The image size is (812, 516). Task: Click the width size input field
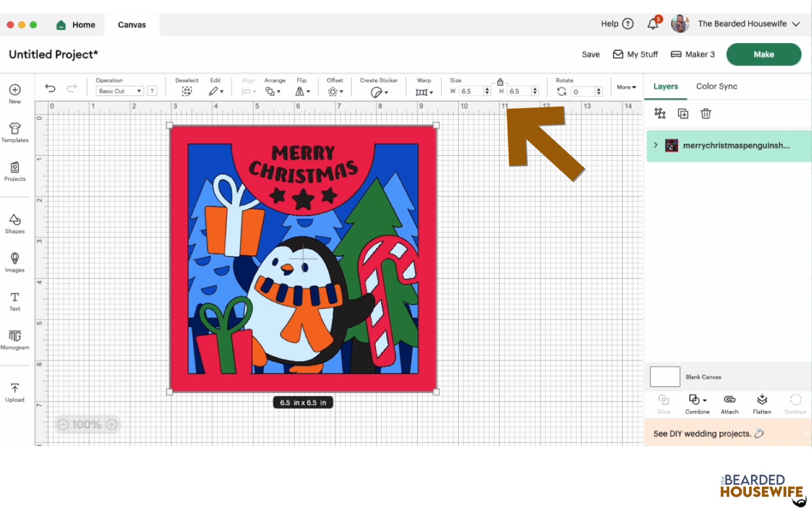pos(471,91)
